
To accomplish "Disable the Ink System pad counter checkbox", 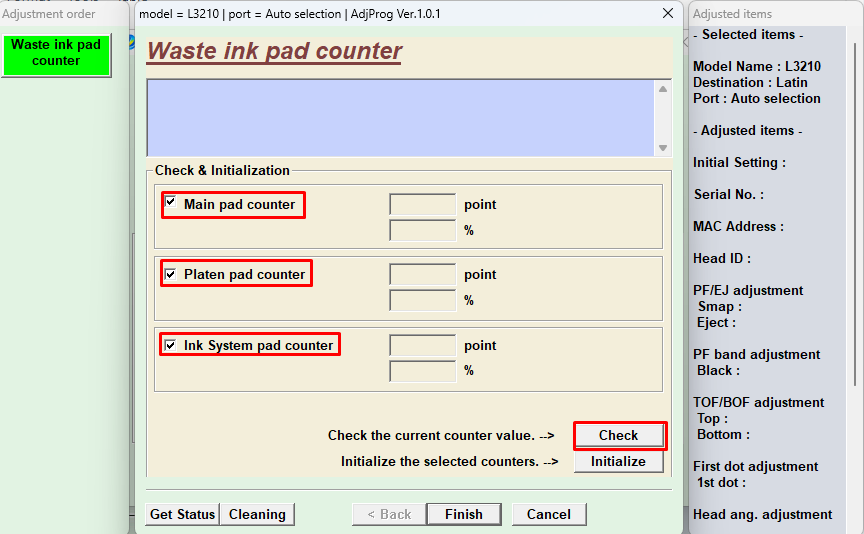I will click(x=171, y=345).
